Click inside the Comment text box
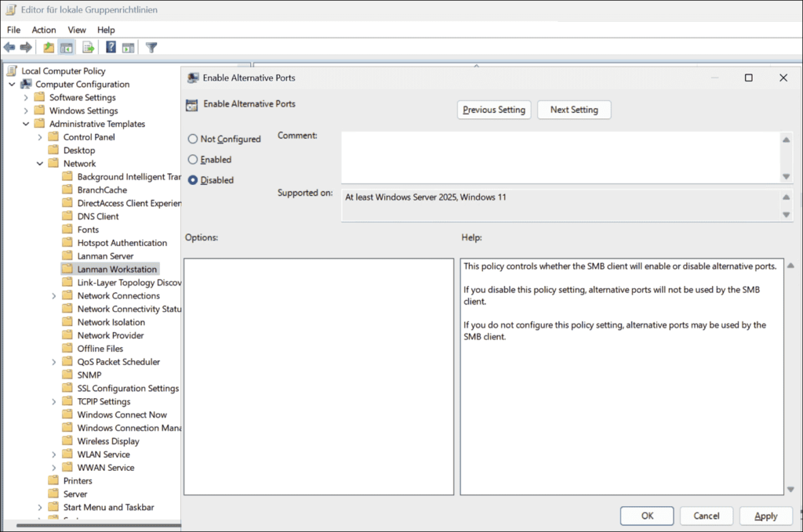Screen dimensions: 803x532 pos(560,157)
